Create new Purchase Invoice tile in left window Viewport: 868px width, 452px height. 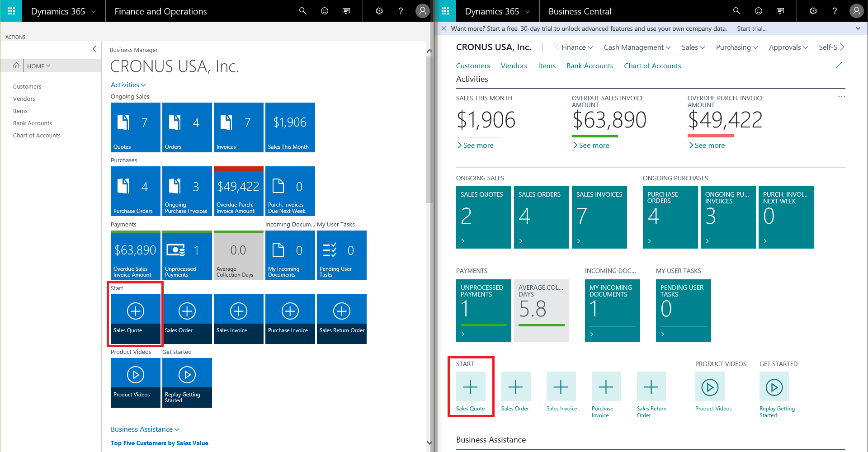coord(290,319)
